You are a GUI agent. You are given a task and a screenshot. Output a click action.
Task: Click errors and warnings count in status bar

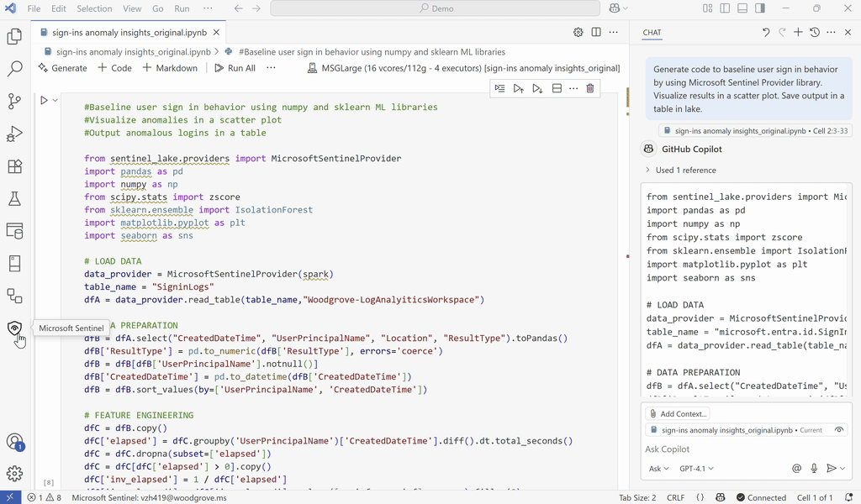(x=45, y=497)
